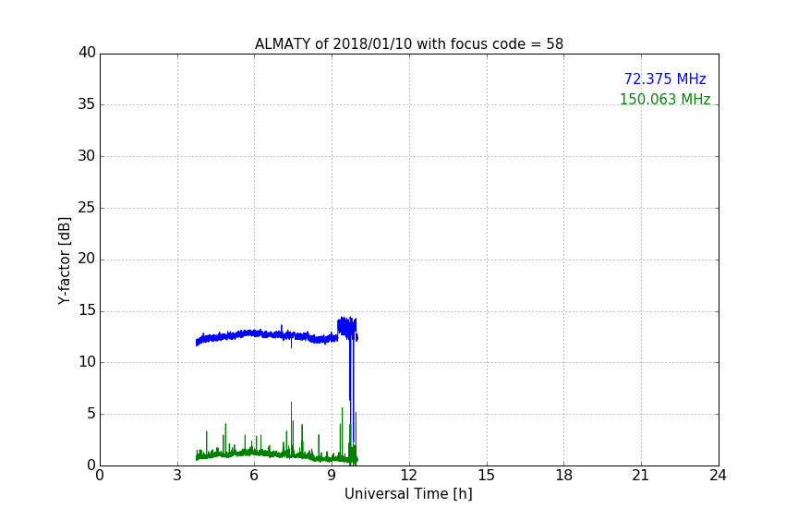
Task: Click the x-axis tick label '12'
Action: tap(408, 476)
